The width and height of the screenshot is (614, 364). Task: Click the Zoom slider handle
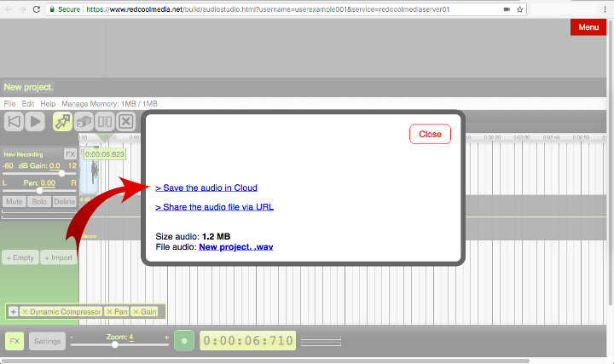[x=115, y=344]
